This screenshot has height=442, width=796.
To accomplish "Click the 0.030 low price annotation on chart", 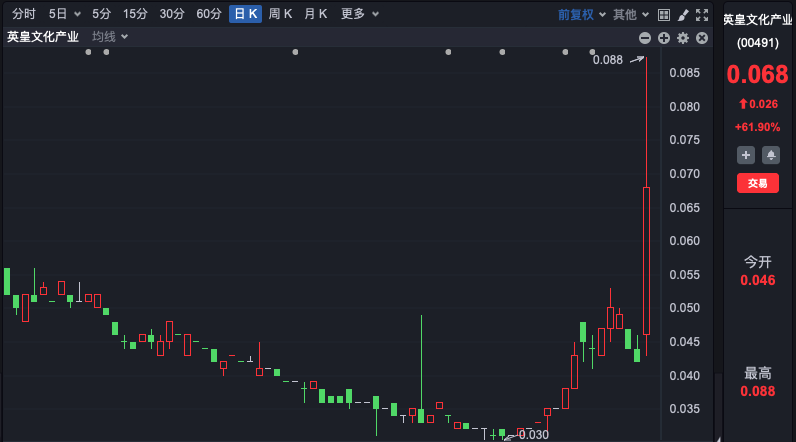I will tap(534, 435).
